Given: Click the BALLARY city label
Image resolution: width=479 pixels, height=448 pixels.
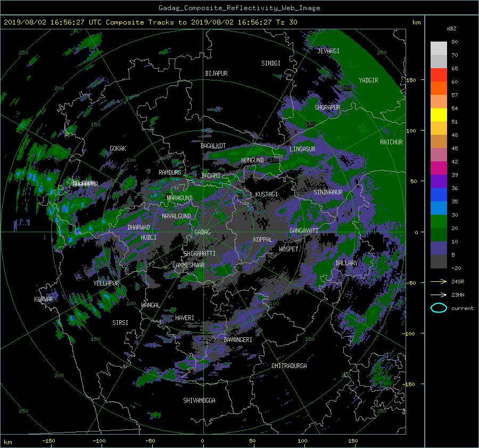Looking at the screenshot, I should click(346, 263).
